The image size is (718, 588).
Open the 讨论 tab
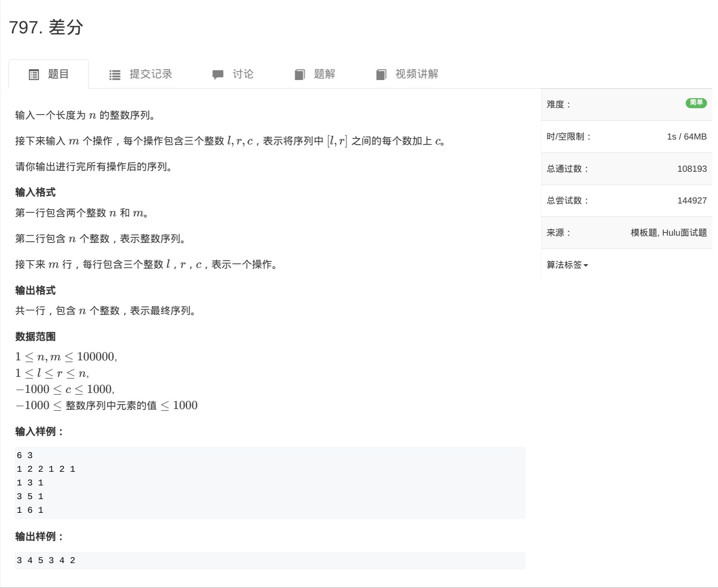coord(243,74)
